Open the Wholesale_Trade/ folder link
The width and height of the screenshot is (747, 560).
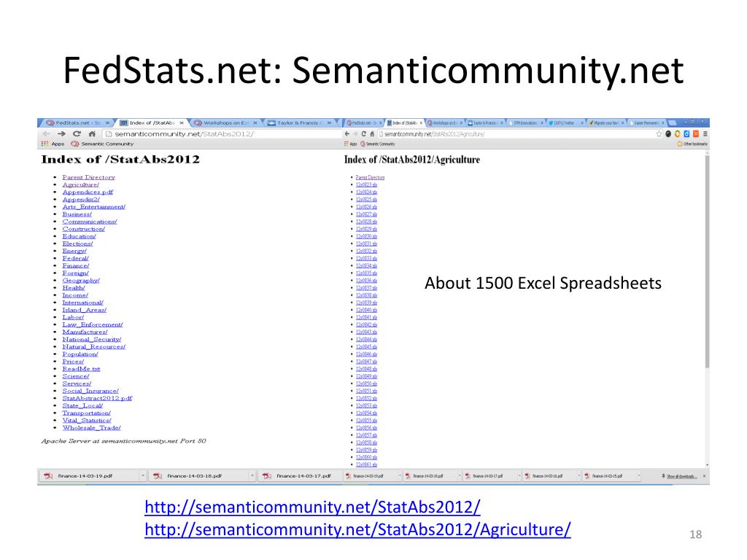(91, 427)
